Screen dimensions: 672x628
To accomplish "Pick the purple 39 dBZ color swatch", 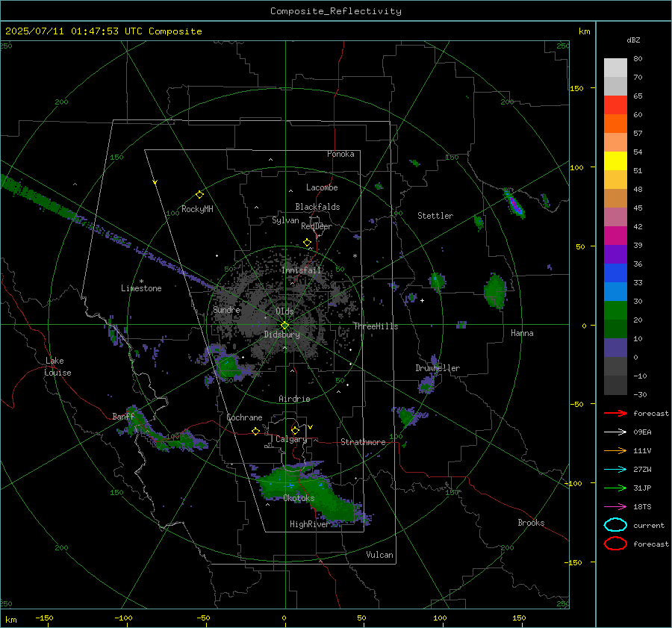I will [615, 254].
